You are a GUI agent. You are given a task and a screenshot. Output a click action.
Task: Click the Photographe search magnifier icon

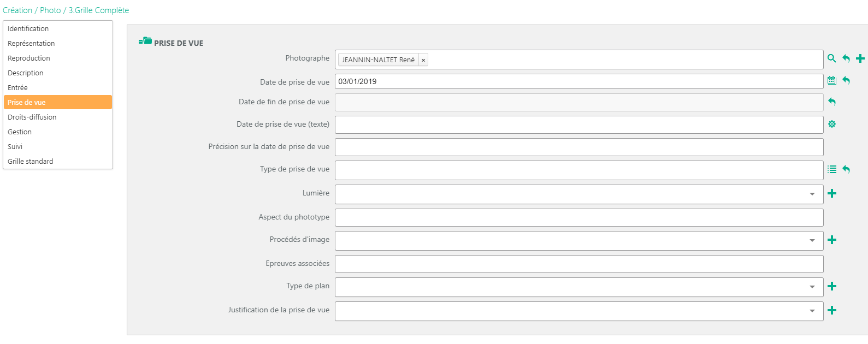831,58
